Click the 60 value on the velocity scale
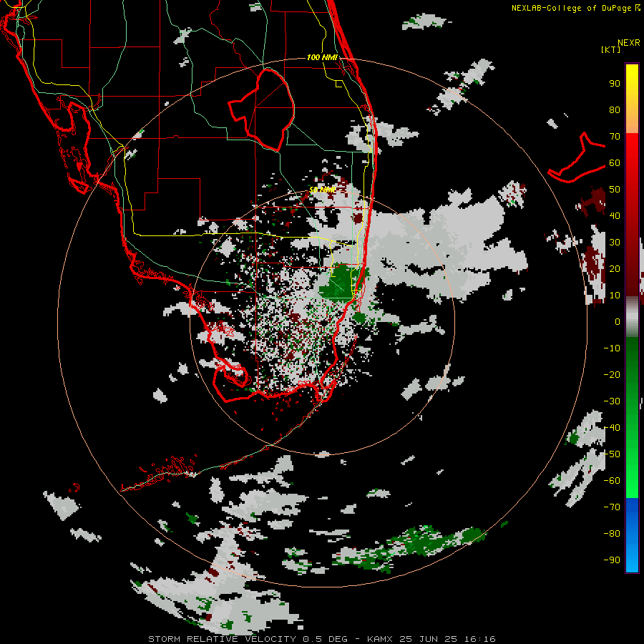The image size is (644, 644). click(x=615, y=162)
